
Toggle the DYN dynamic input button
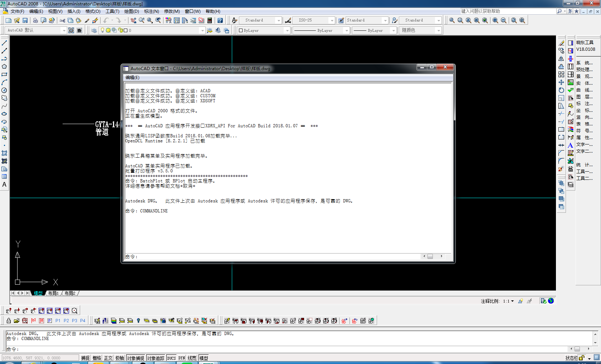tap(182, 358)
